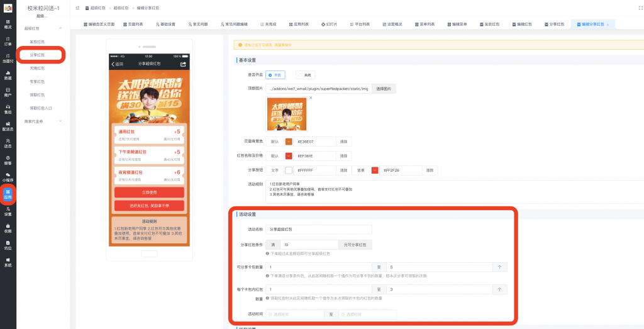Open 概况 in the left sidebar
Screen dimensions: 644x329
click(8, 25)
